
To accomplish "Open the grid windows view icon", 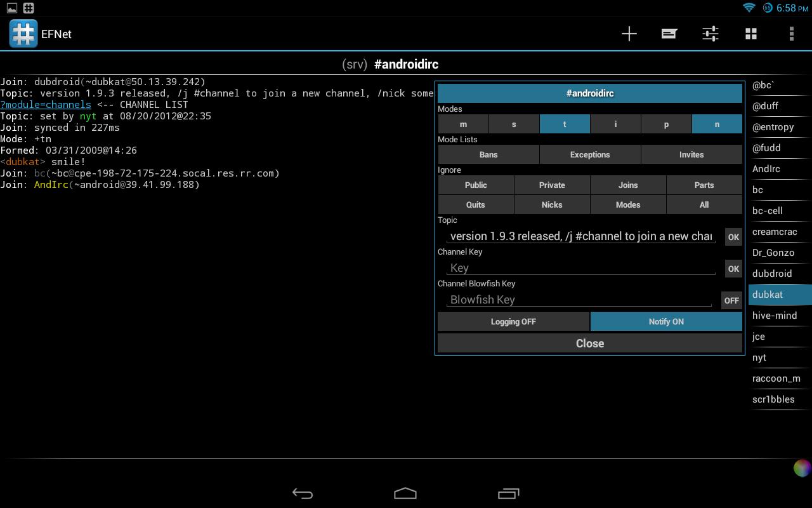I will pyautogui.click(x=751, y=34).
